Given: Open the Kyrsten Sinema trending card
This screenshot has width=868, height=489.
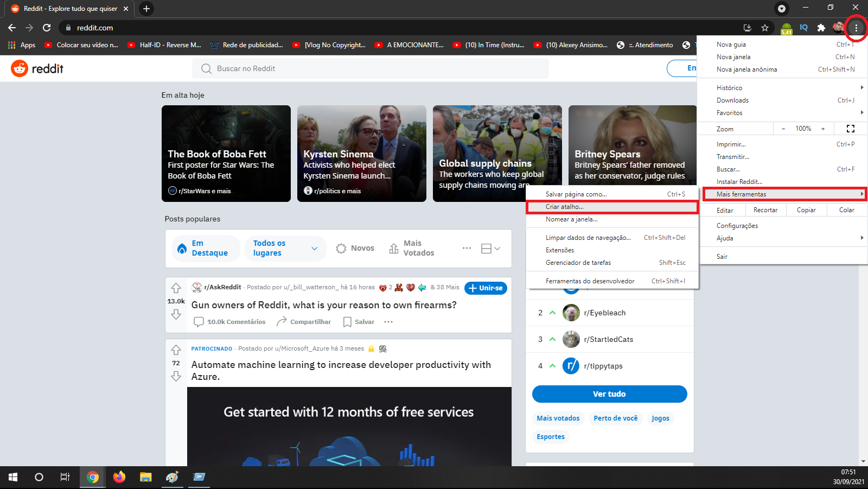Looking at the screenshot, I should pyautogui.click(x=362, y=154).
